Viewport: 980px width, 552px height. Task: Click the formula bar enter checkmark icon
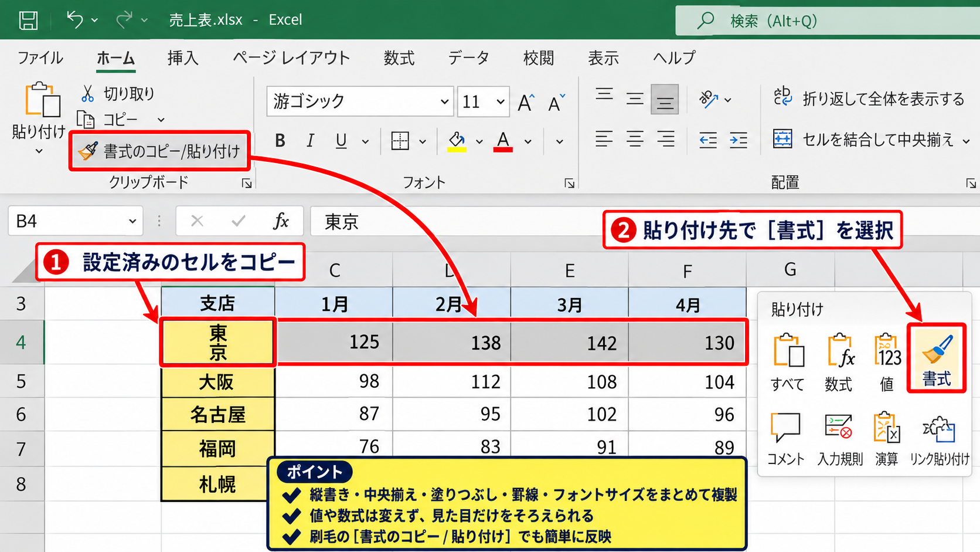(239, 221)
